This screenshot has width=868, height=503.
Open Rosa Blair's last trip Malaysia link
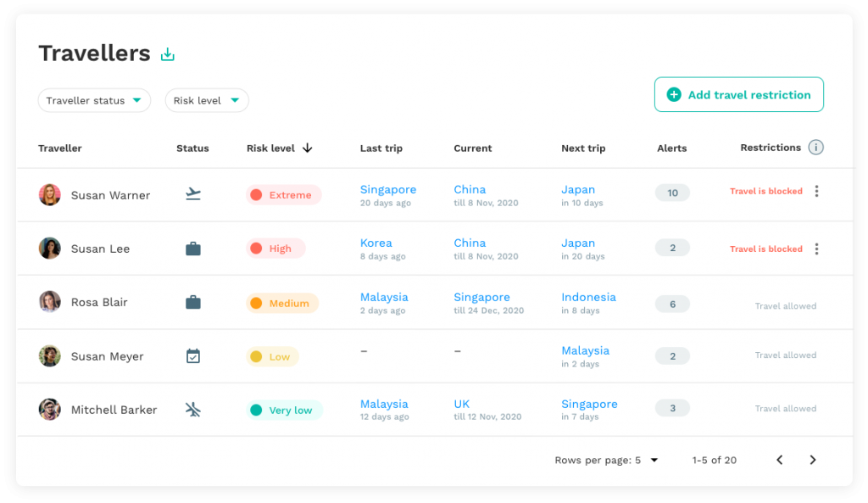click(384, 297)
